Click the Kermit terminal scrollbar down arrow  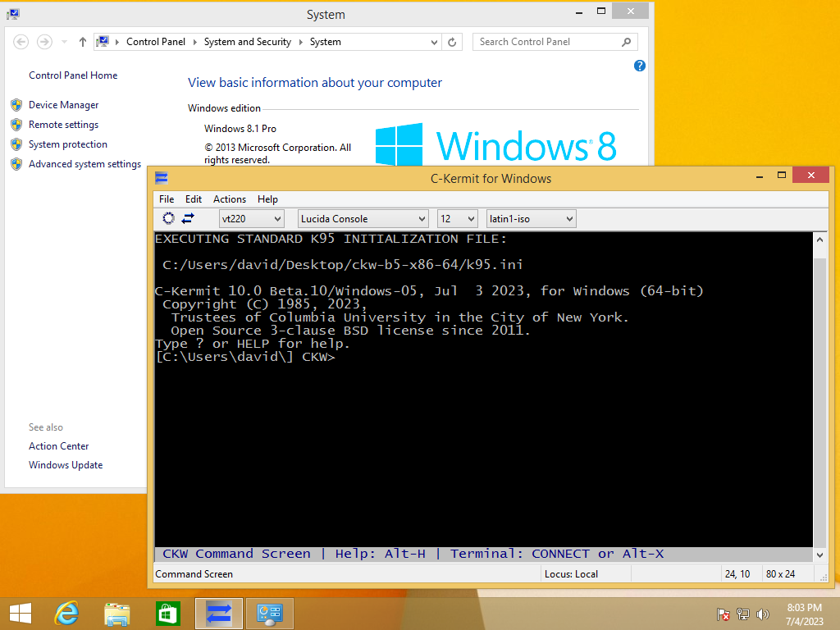(819, 555)
